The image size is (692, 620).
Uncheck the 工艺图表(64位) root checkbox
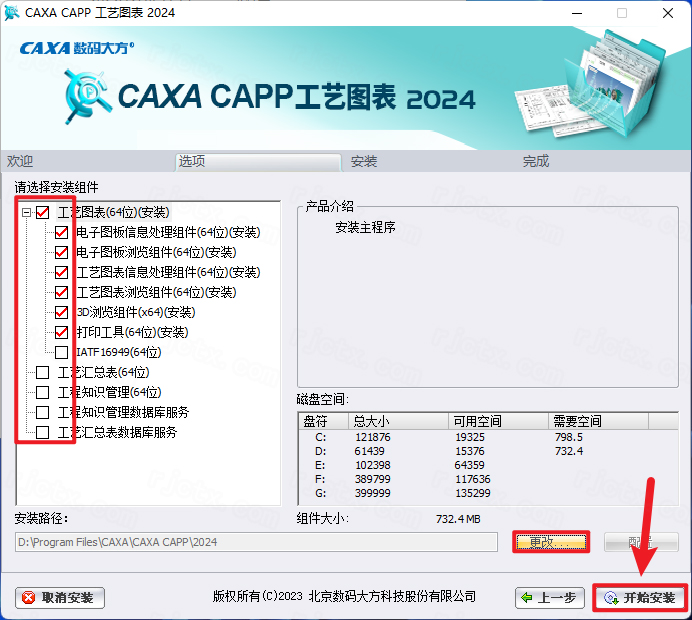pyautogui.click(x=43, y=212)
